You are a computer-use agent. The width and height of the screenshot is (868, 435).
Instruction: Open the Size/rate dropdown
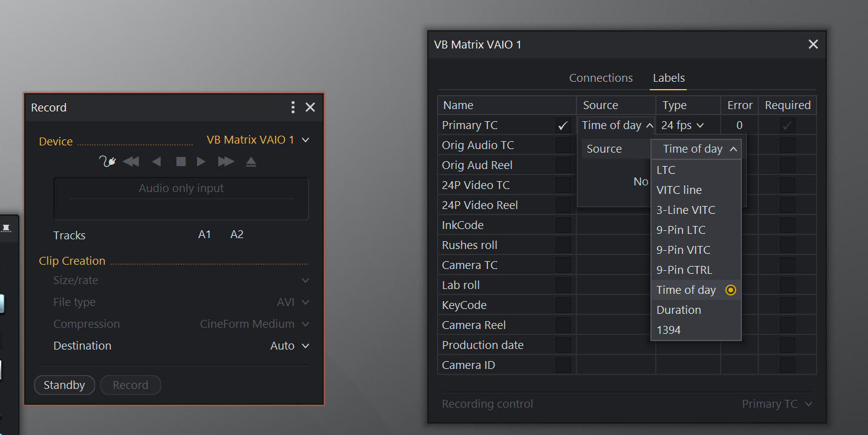(305, 281)
